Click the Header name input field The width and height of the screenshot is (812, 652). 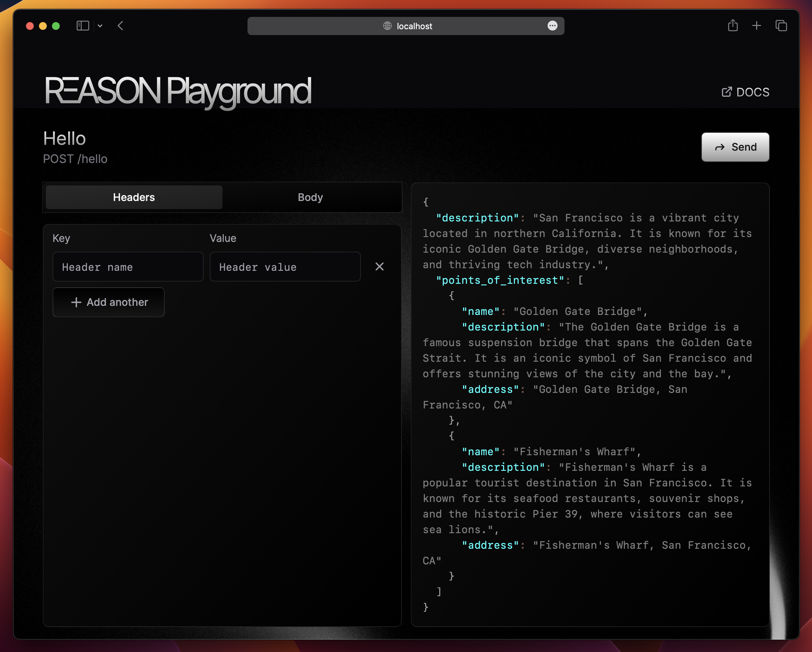[128, 267]
